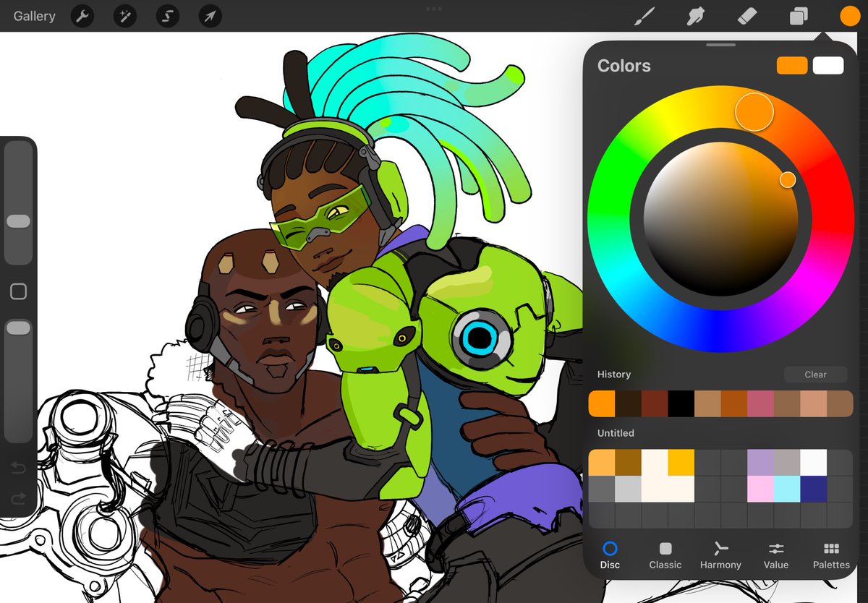The image size is (868, 603).
Task: Return to the Gallery
Action: click(x=34, y=16)
